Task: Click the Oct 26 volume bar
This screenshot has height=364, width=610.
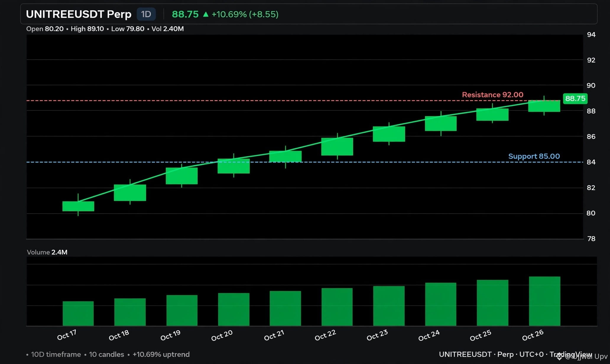Action: (x=545, y=301)
